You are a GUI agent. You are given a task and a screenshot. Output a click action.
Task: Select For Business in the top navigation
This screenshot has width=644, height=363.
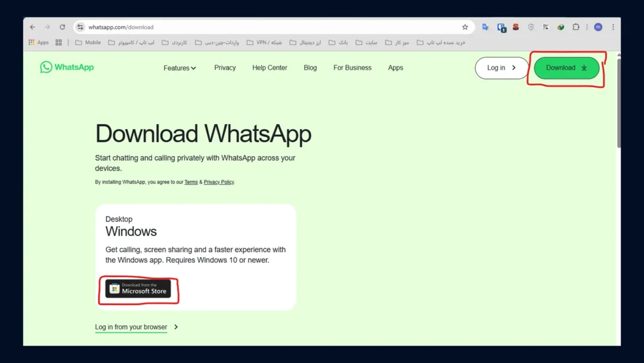click(352, 67)
